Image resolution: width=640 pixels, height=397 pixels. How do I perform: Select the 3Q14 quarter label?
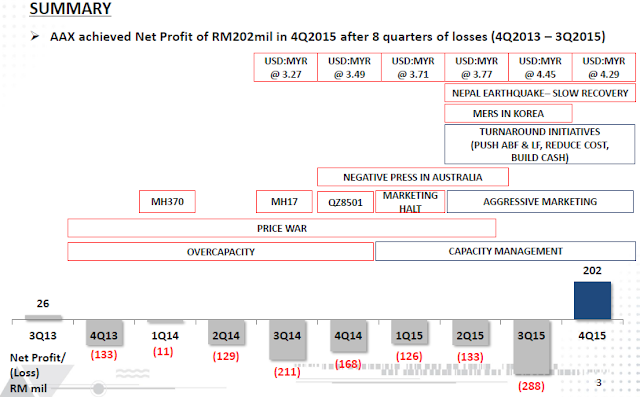click(287, 336)
